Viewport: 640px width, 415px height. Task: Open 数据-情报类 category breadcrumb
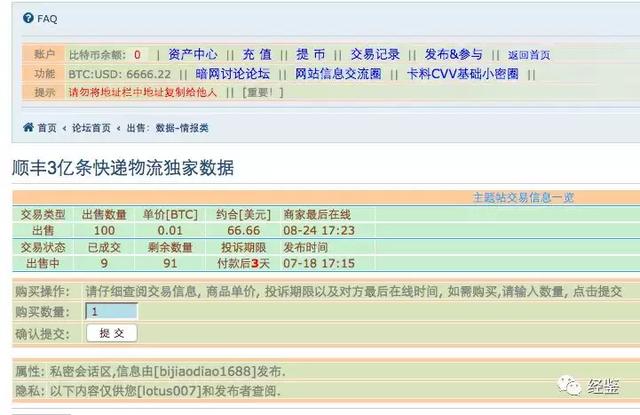182,128
